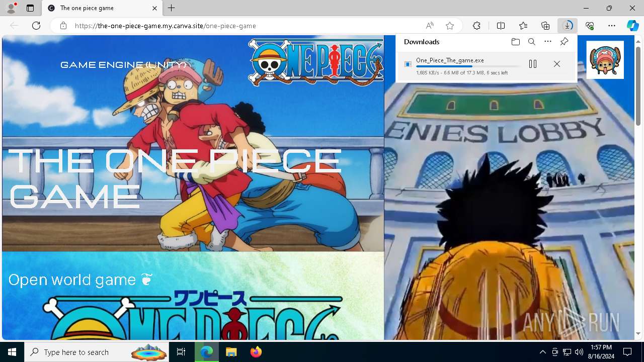This screenshot has width=644, height=362.
Task: Cancel the One_Piece_The_game.exe download
Action: coord(557,64)
